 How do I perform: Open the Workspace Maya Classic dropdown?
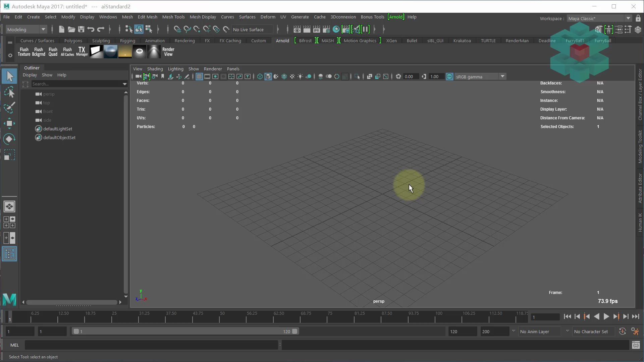click(x=628, y=18)
